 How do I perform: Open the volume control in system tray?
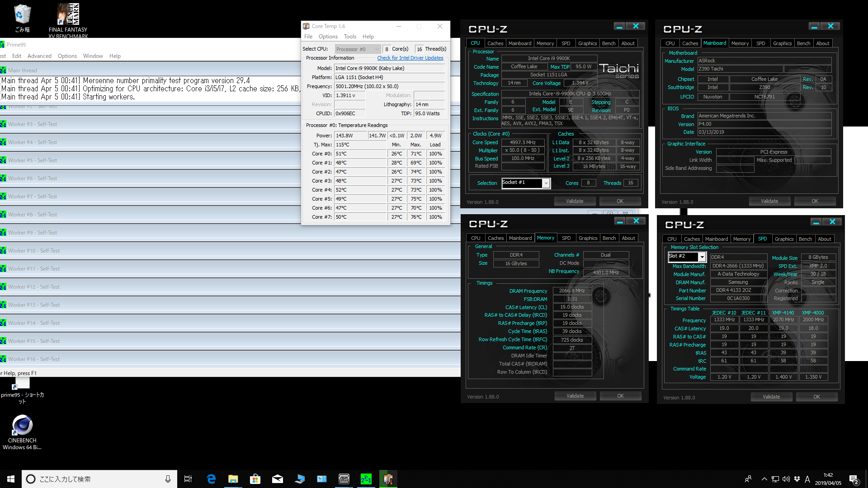[x=786, y=479]
